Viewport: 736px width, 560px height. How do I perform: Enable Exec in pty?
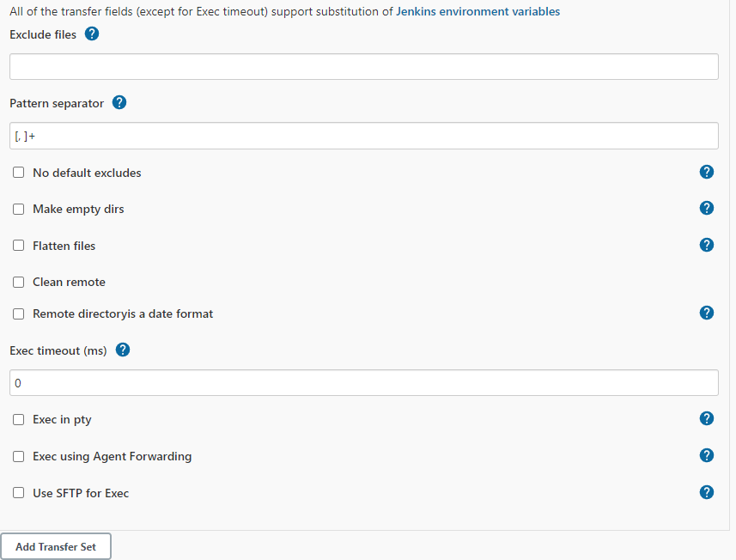[x=18, y=419]
